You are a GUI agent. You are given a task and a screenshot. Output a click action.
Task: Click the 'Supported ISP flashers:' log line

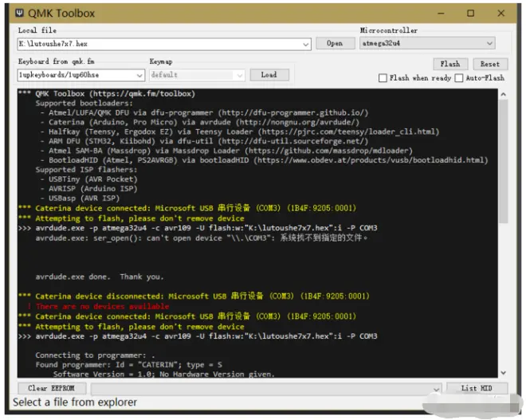[86, 170]
